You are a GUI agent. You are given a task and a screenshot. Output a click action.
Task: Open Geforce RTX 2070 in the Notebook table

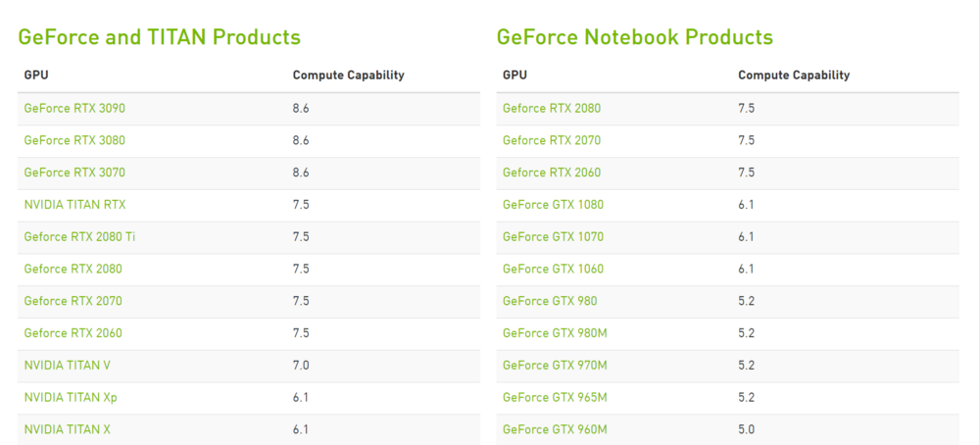point(552,140)
